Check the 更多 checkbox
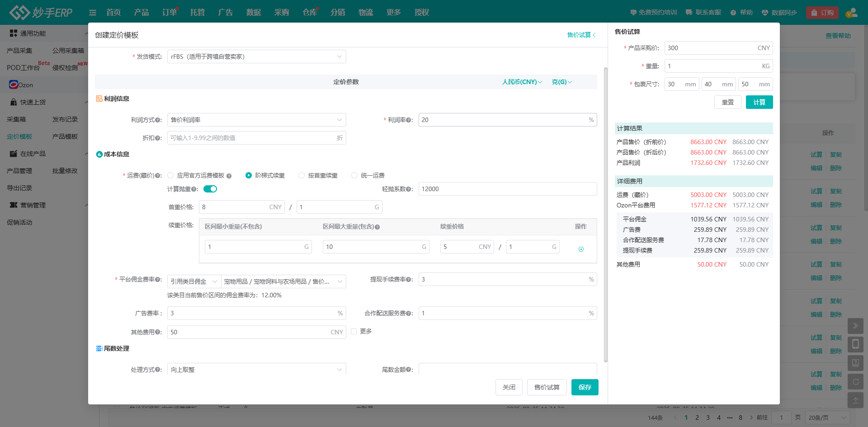This screenshot has height=427, width=868. 354,332
